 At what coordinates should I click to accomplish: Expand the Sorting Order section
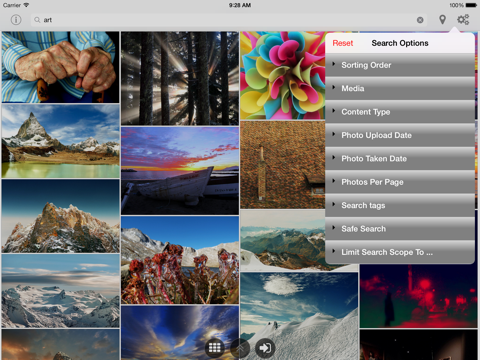400,65
